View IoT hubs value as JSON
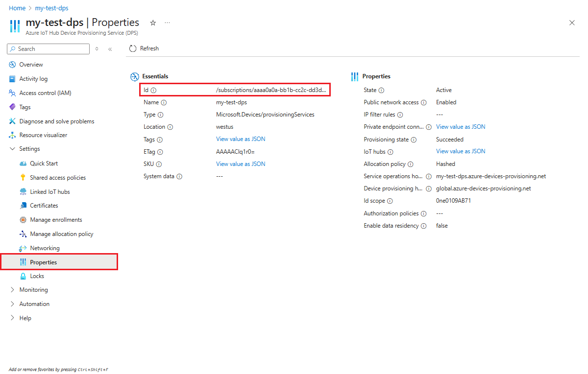Image resolution: width=588 pixels, height=374 pixels. tap(460, 151)
